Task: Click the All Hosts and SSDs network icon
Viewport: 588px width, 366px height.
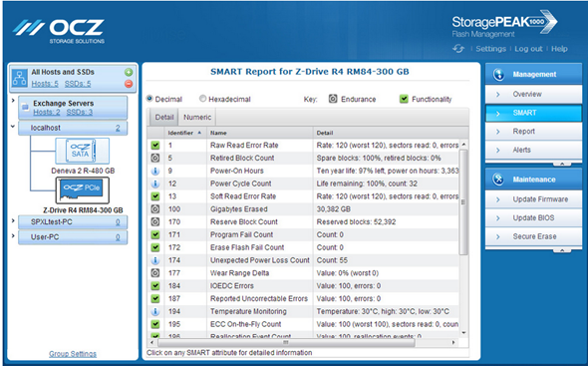Action: (x=20, y=78)
